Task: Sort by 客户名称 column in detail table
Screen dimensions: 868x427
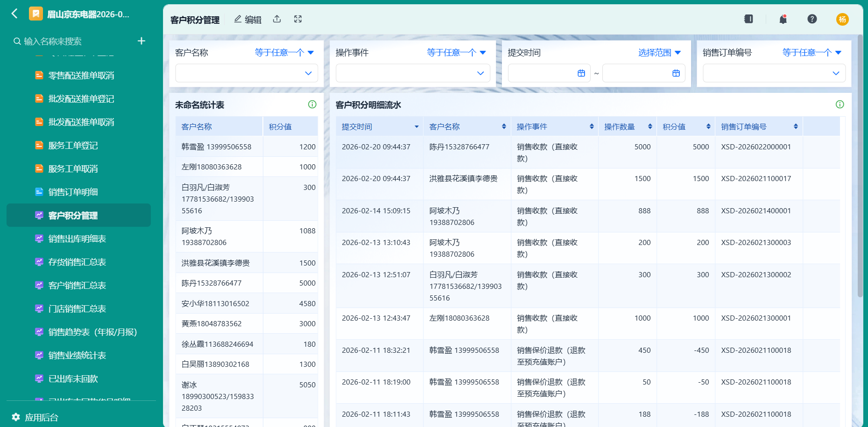Action: 504,126
